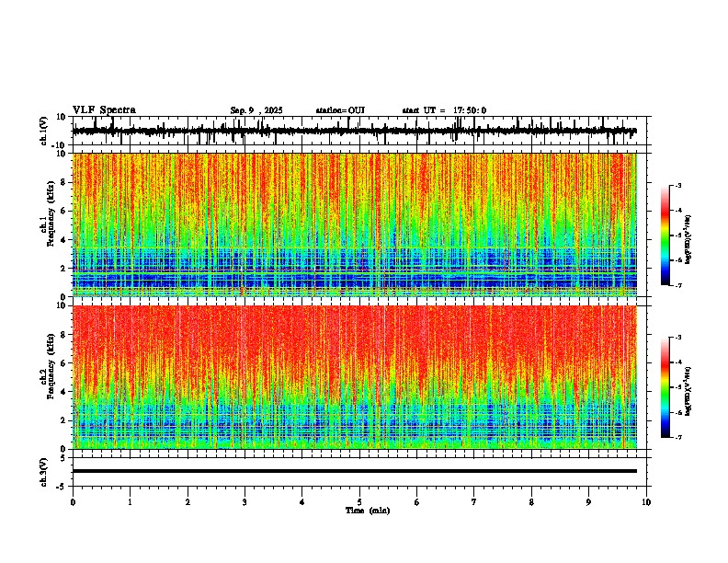This screenshot has height=563, width=728.
Task: Click the '-3' label on ch.1 colorbar
Action: pyautogui.click(x=677, y=185)
